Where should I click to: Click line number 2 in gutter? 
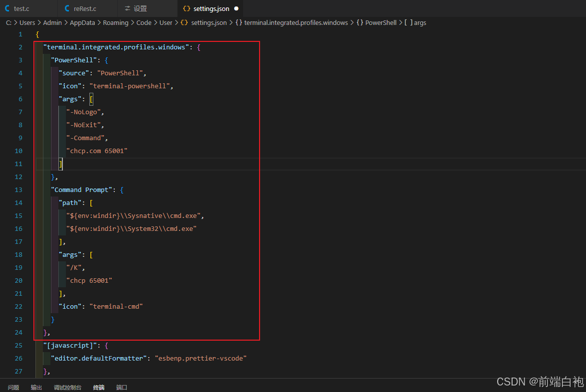coord(20,47)
